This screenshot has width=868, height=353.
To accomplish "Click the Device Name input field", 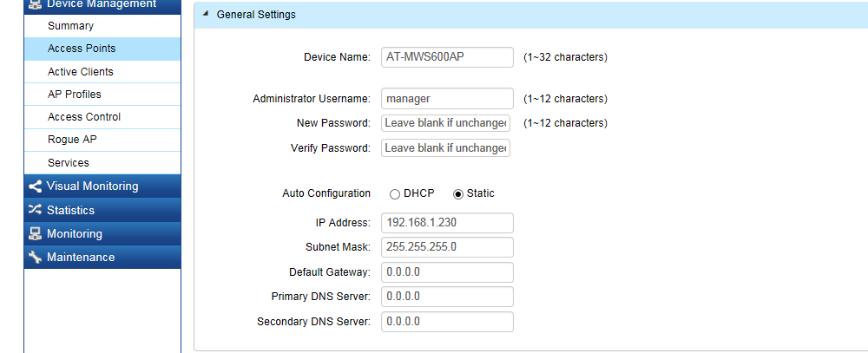I will (447, 57).
